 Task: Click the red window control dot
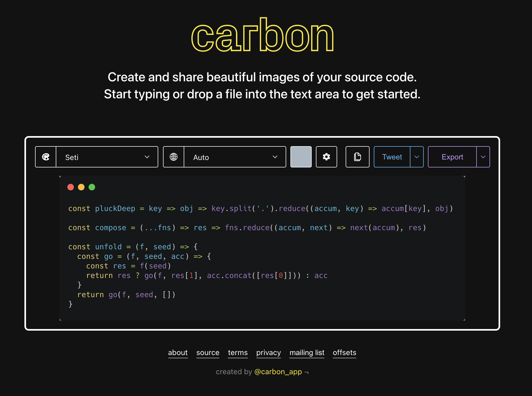[x=71, y=187]
